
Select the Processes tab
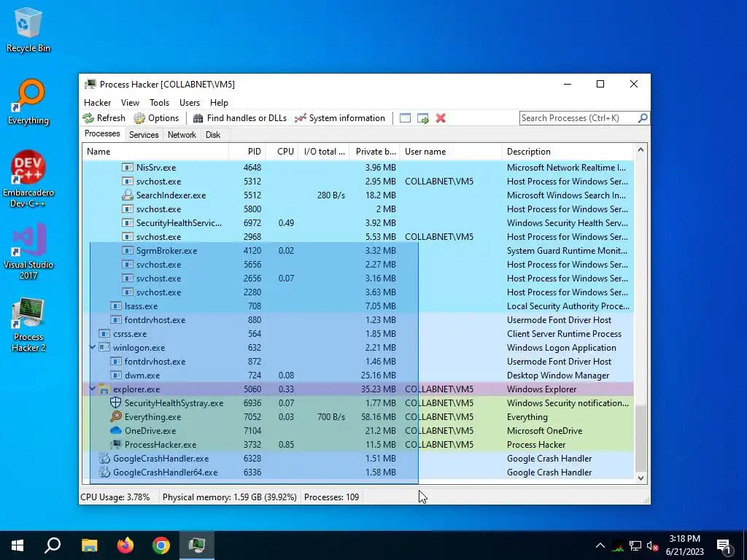(102, 133)
